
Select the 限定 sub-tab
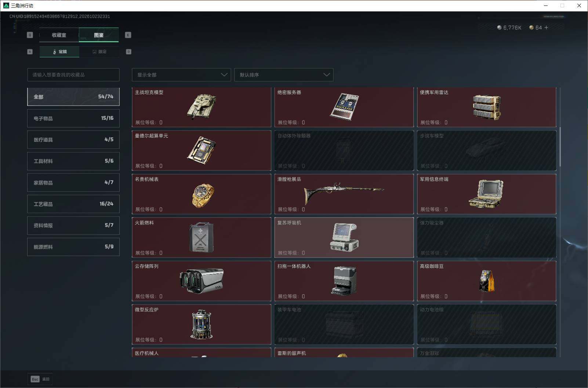tap(99, 52)
